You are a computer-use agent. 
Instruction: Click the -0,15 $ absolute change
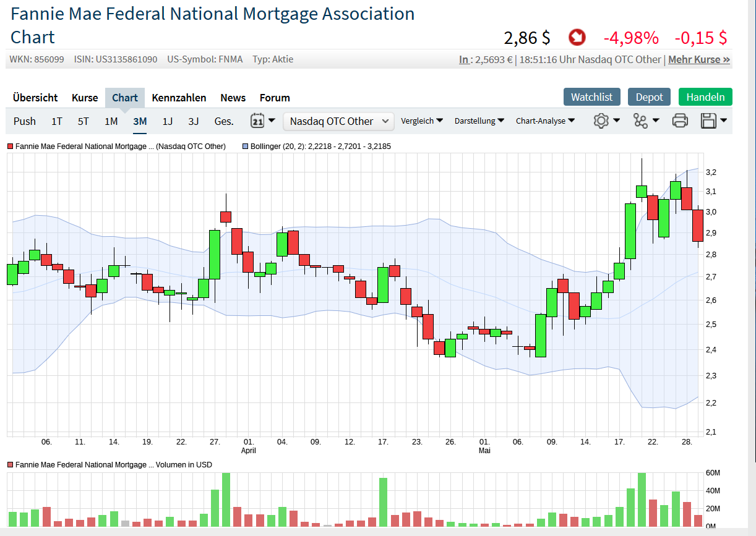pyautogui.click(x=701, y=38)
